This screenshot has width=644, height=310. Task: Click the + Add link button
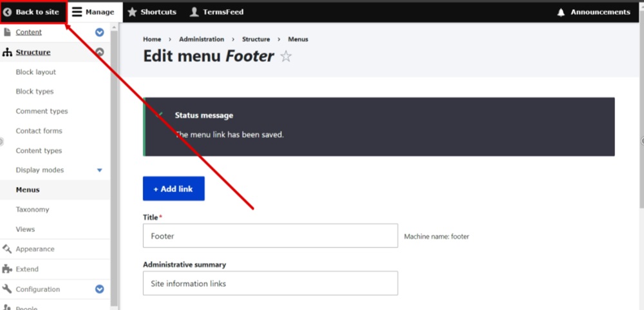pyautogui.click(x=174, y=189)
